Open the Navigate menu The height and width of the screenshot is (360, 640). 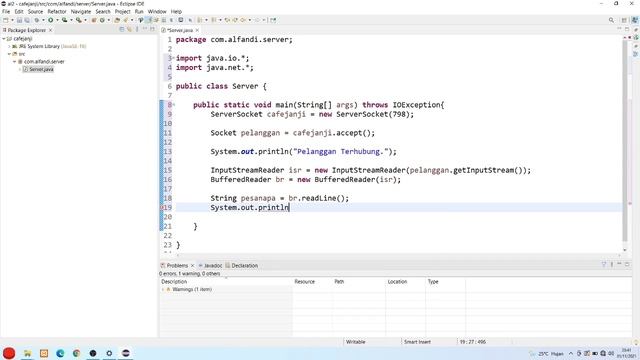[x=81, y=11]
